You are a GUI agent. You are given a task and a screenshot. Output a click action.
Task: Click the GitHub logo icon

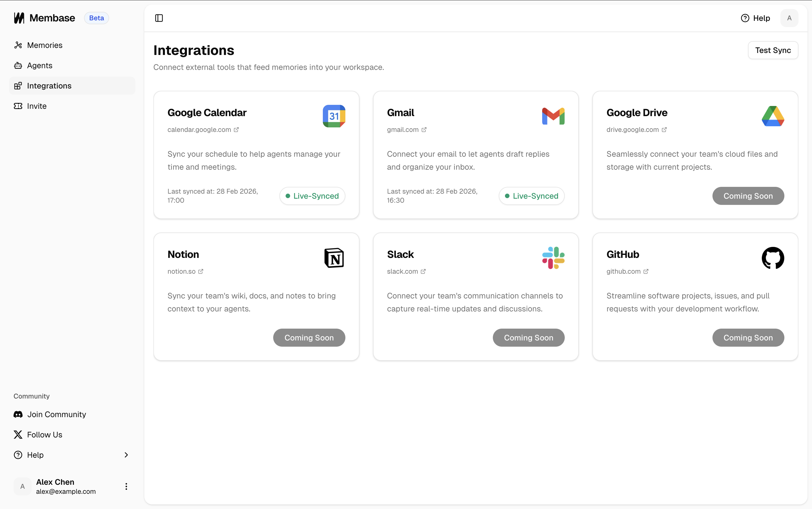[773, 258]
